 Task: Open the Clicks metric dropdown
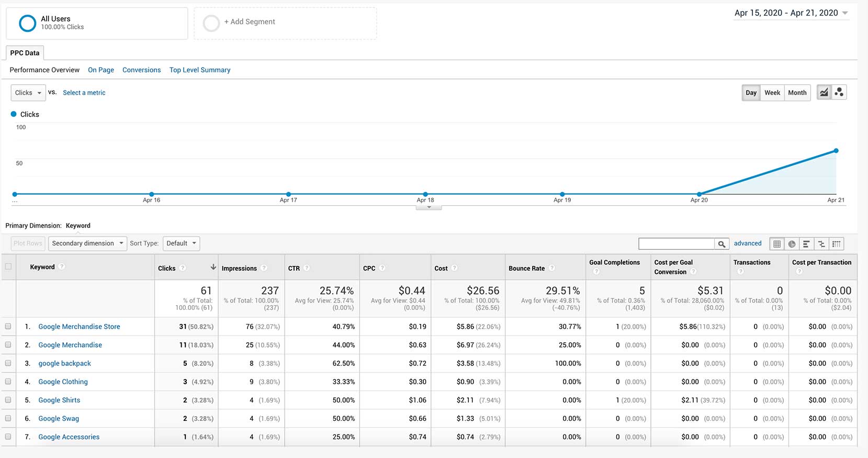tap(28, 93)
